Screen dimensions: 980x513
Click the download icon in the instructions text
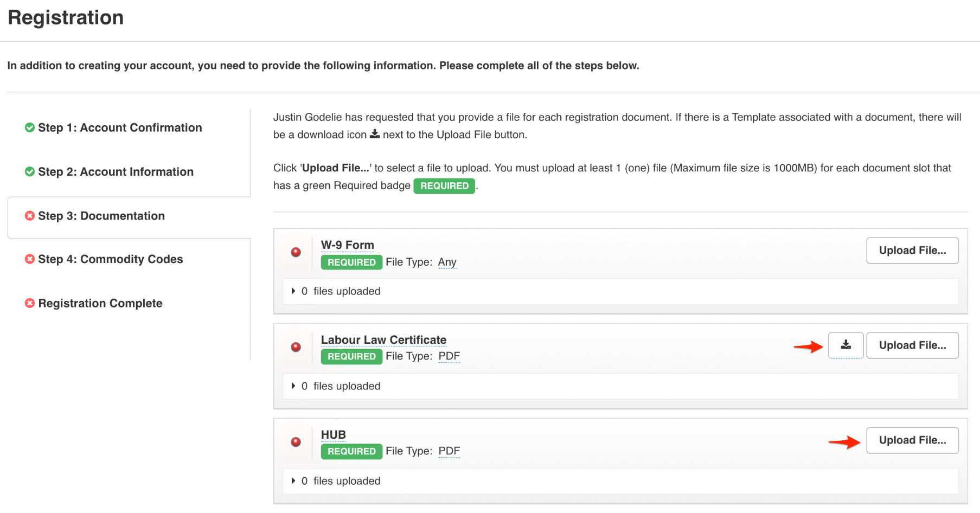(x=375, y=134)
